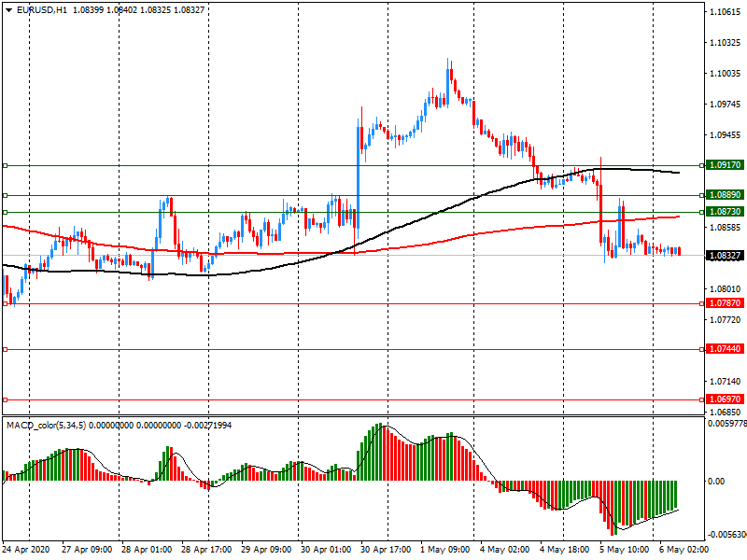This screenshot has height=560, width=747.
Task: Select the 1.07870 red support level label
Action: point(726,302)
